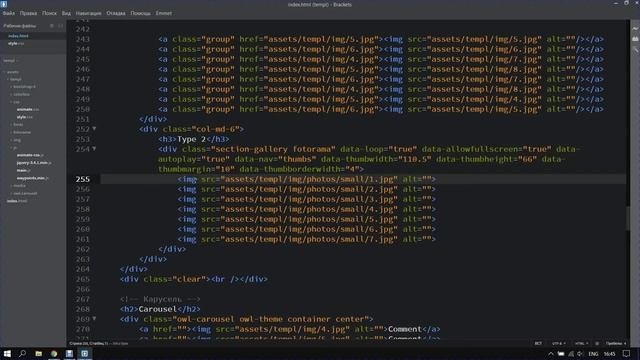640x360 pixels.
Task: Click the split view icon in sidebar header
Action: click(x=60, y=26)
